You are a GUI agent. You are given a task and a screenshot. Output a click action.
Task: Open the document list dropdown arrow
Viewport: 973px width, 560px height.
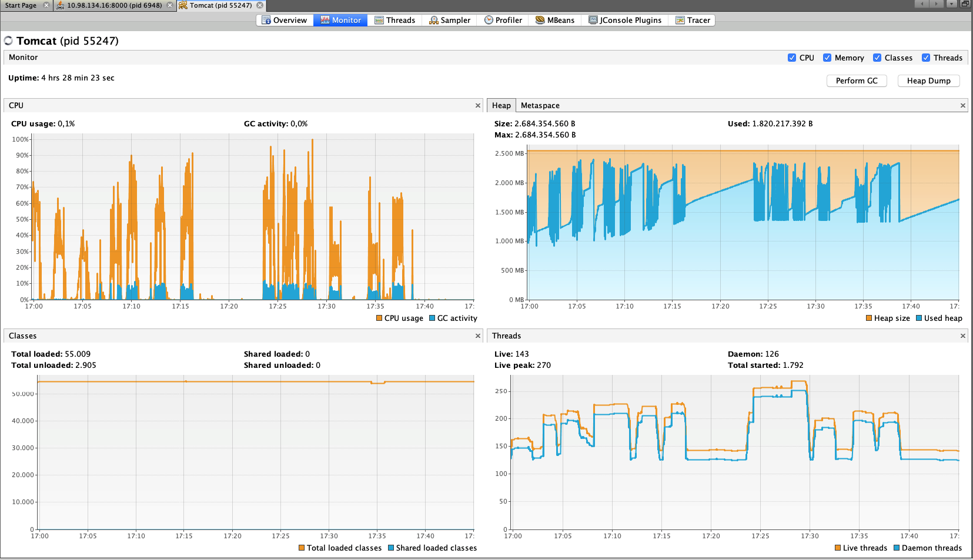coord(951,4)
